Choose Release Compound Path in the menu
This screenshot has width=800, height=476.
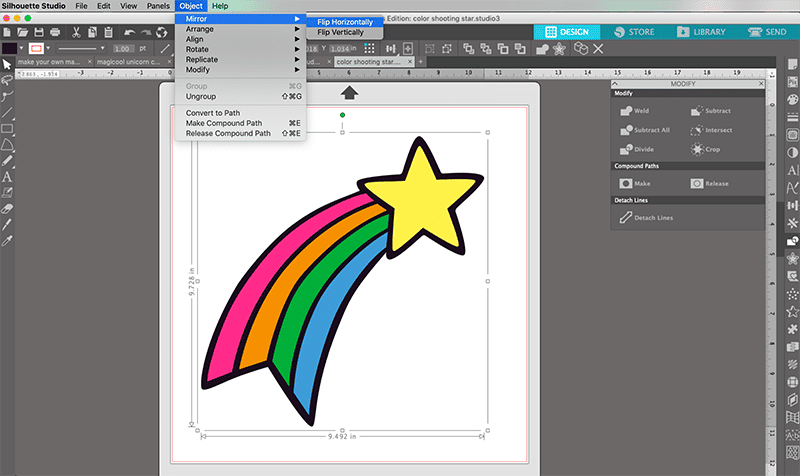240,133
